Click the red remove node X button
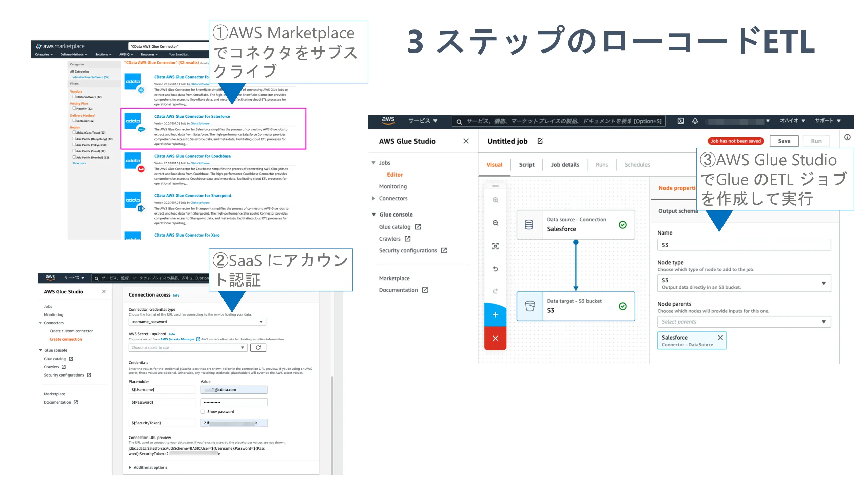 click(495, 338)
